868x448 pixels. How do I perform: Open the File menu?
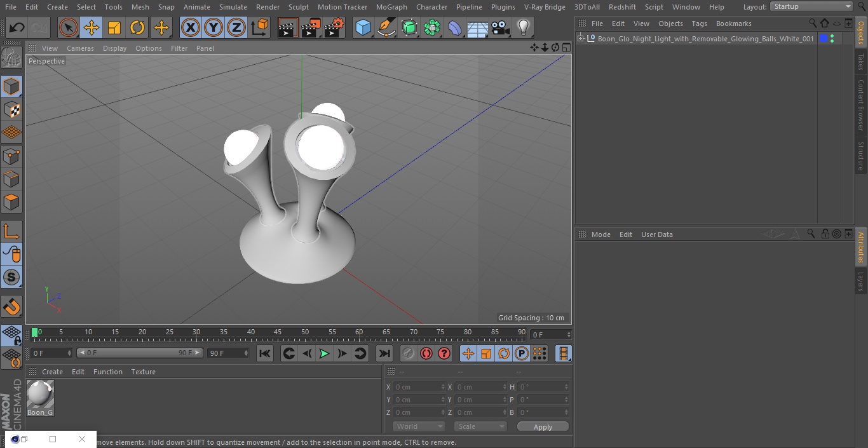[11, 7]
